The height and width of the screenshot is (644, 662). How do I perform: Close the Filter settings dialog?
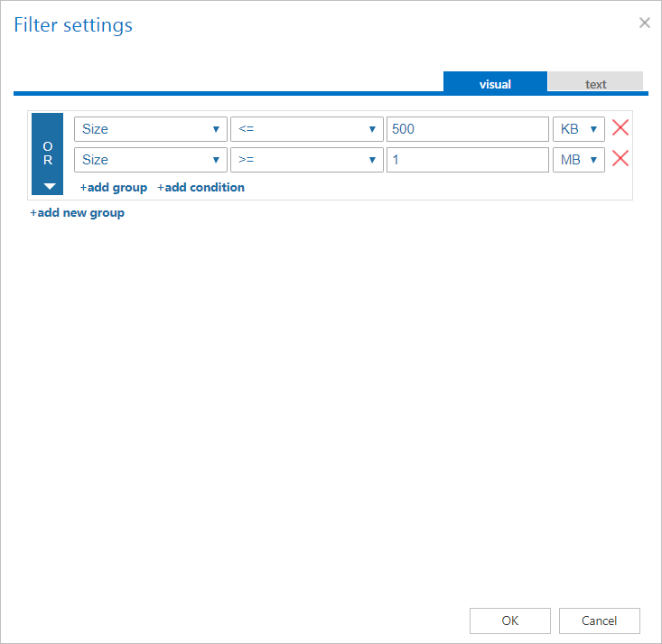[x=644, y=23]
